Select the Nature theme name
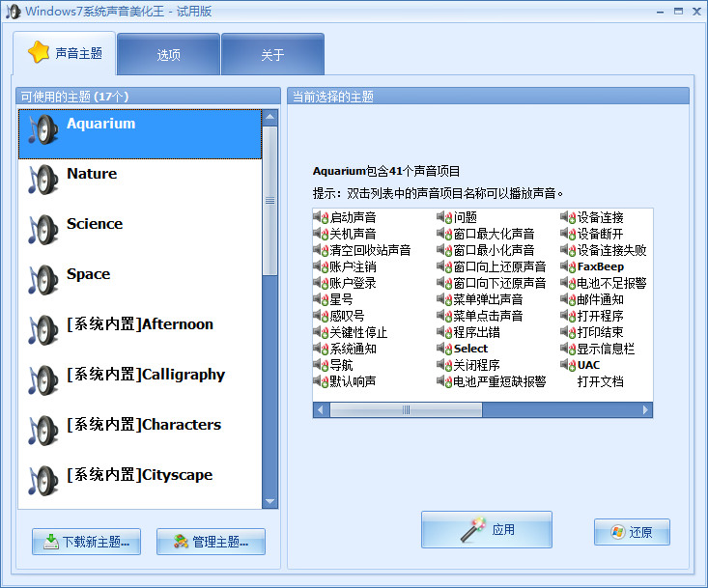This screenshot has width=708, height=588. pos(92,174)
